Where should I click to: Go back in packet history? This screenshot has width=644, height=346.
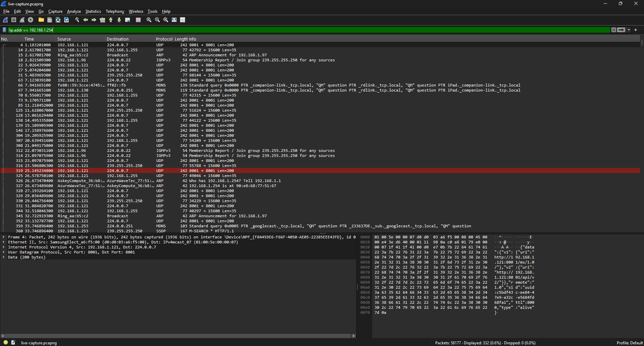86,20
